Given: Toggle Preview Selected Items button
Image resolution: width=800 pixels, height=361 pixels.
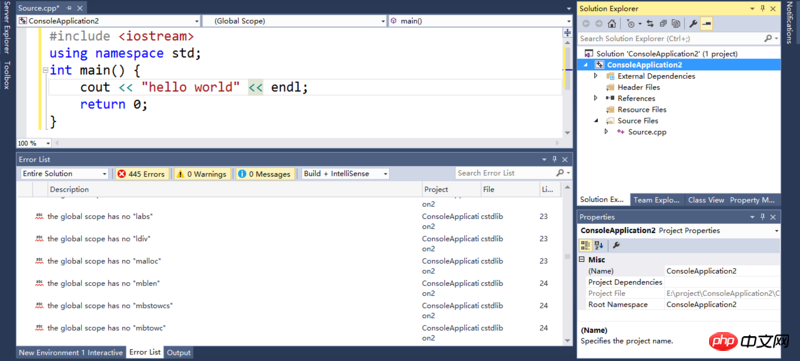Looking at the screenshot, I should pos(707,23).
